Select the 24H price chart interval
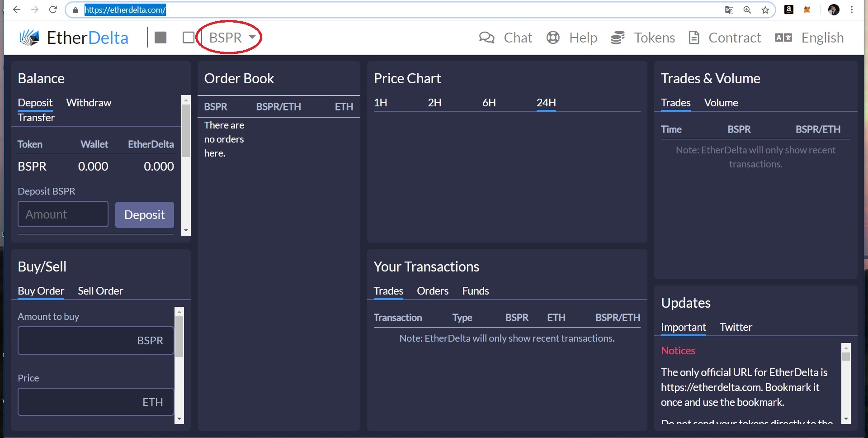The height and width of the screenshot is (438, 868). pyautogui.click(x=546, y=103)
